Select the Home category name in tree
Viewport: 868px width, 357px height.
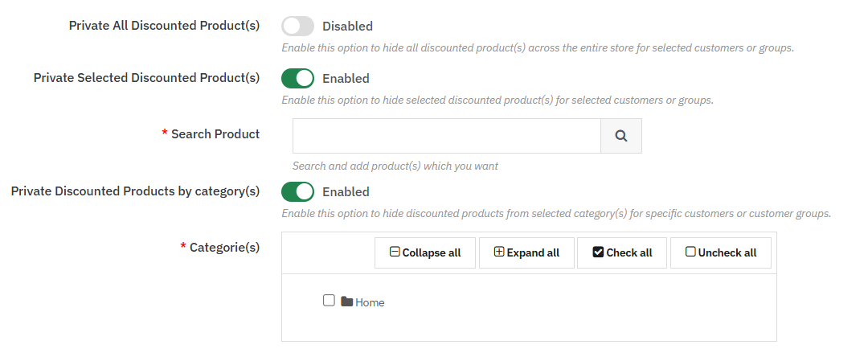(x=370, y=302)
